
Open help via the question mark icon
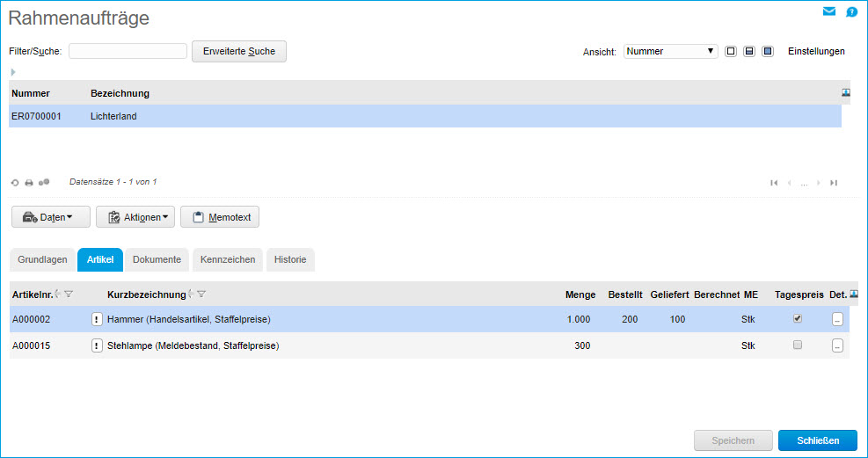tap(851, 12)
